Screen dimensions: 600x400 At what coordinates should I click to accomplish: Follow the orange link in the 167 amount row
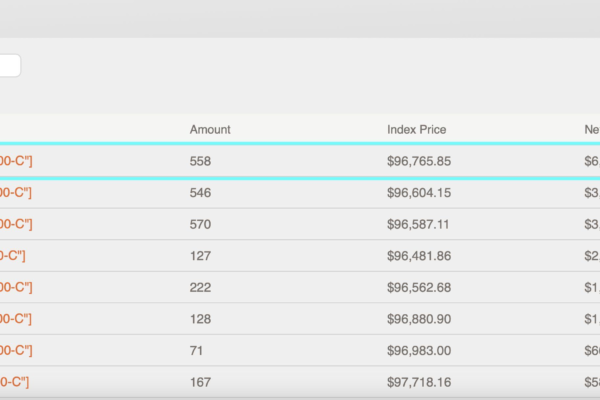click(x=14, y=382)
